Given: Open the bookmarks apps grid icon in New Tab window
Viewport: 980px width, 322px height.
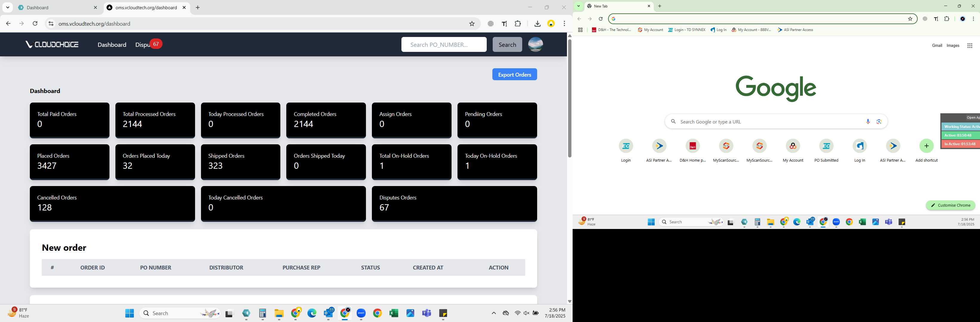Looking at the screenshot, I should tap(580, 30).
